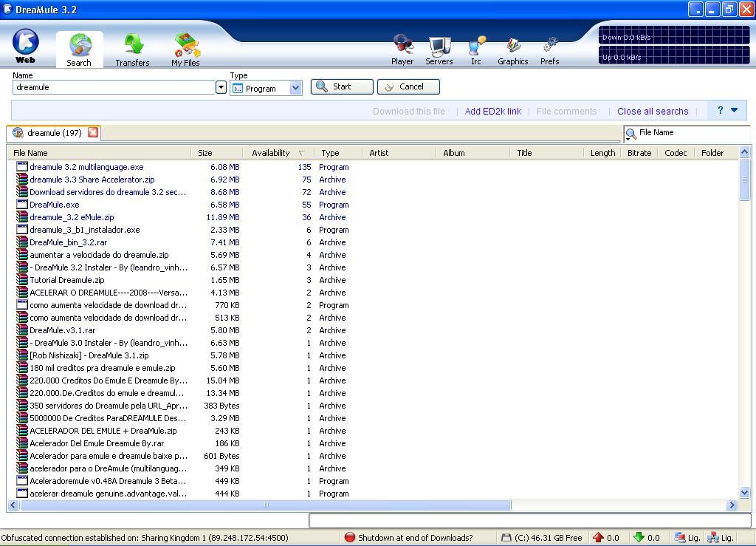The height and width of the screenshot is (546, 756).
Task: Close the dreamule (197) search tab
Action: [93, 132]
